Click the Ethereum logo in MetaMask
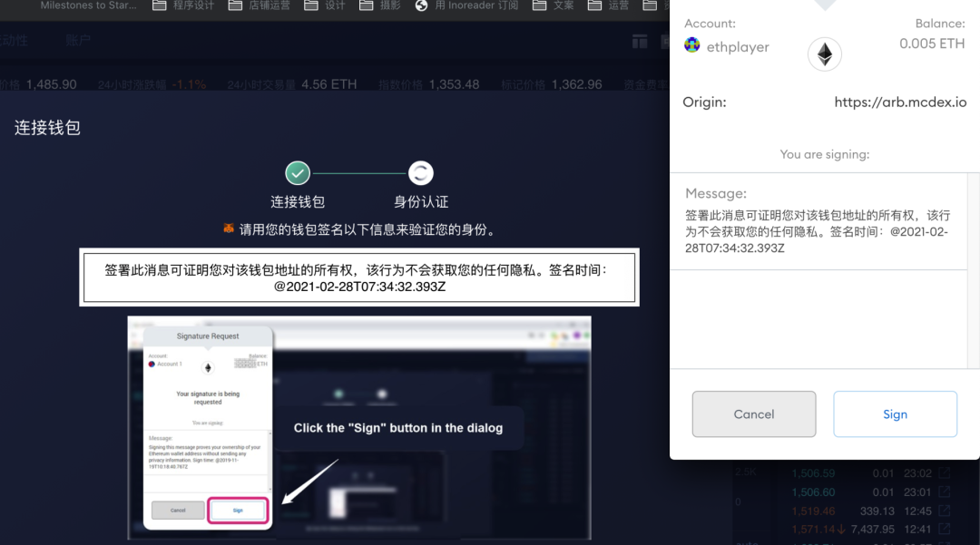This screenshot has width=980, height=545. (x=824, y=54)
